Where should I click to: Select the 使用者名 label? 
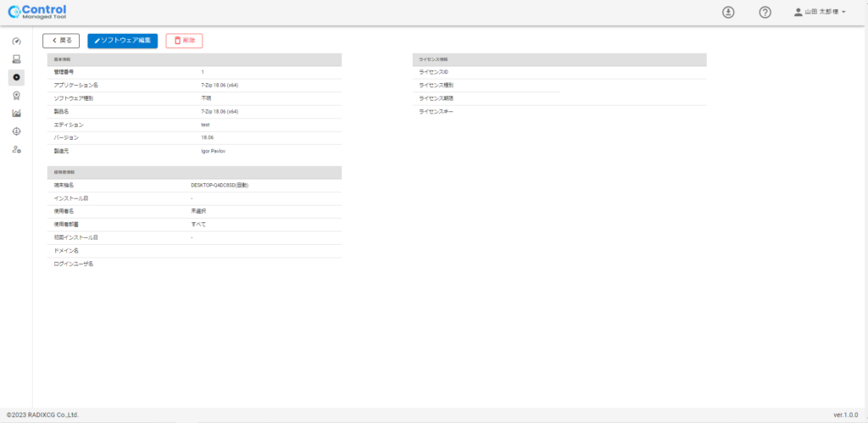(x=64, y=212)
